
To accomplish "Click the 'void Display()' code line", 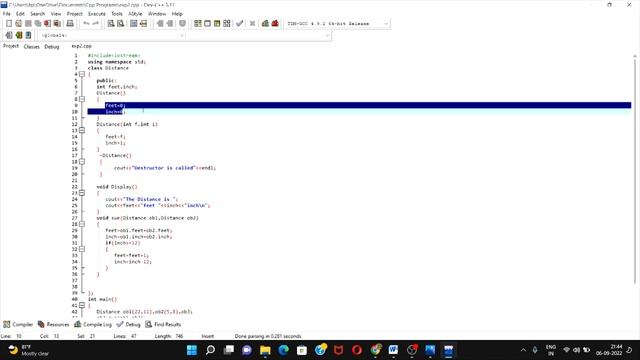I will tap(117, 187).
